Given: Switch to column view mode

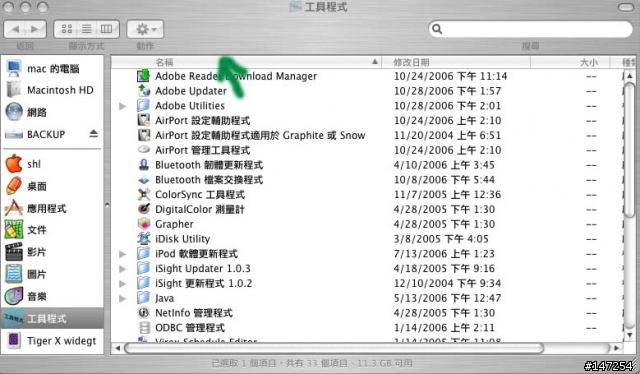Looking at the screenshot, I should tap(107, 29).
